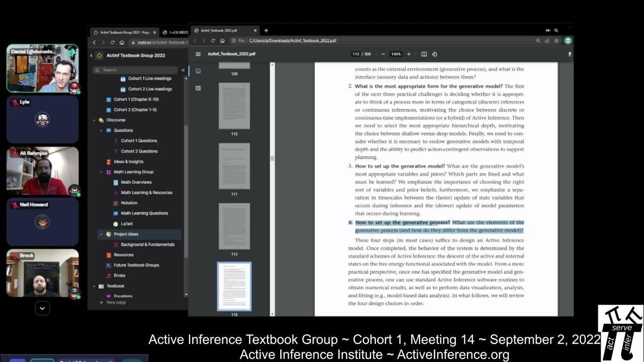Viewport: 644px width, 362px height.
Task: Select page 112 thumbnail
Action: click(234, 227)
